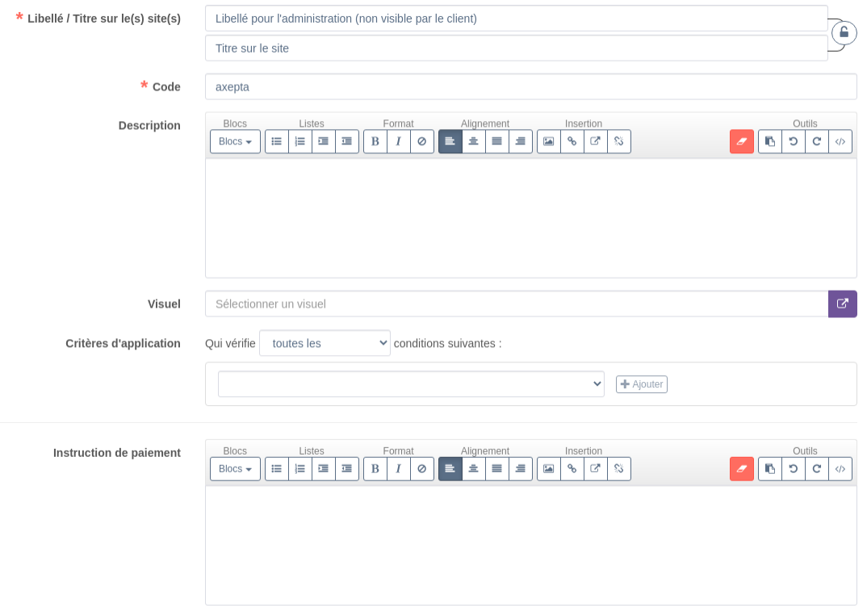Open source code view in the Description editor
The height and width of the screenshot is (616, 867).
click(x=840, y=141)
